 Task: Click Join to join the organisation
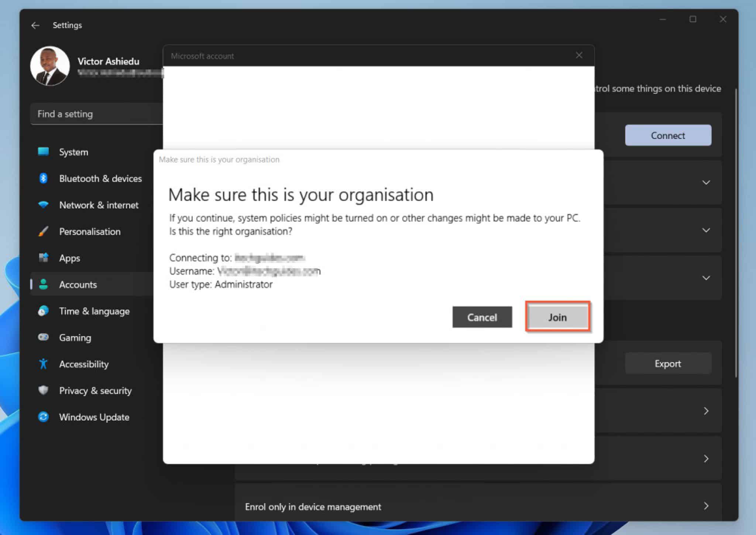(557, 317)
